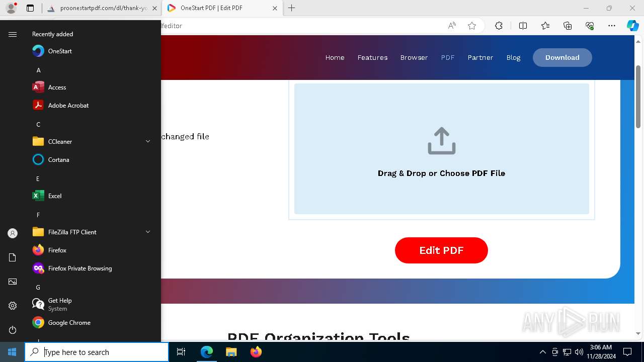Open notification center icon

pos(627,352)
